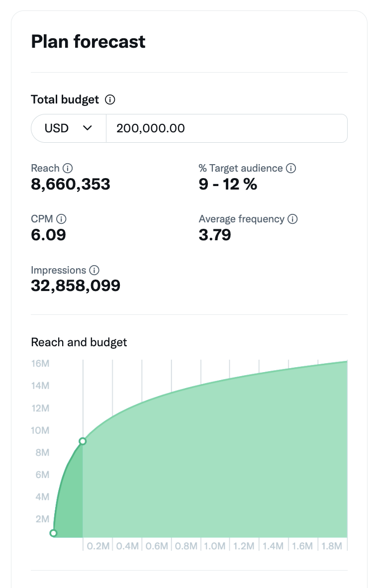The height and width of the screenshot is (588, 375).
Task: Click the Total budget info icon
Action: (x=110, y=100)
